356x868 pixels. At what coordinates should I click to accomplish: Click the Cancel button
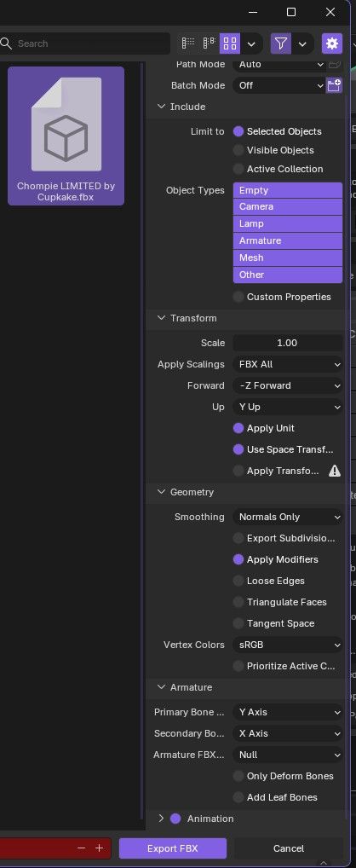coord(289,848)
